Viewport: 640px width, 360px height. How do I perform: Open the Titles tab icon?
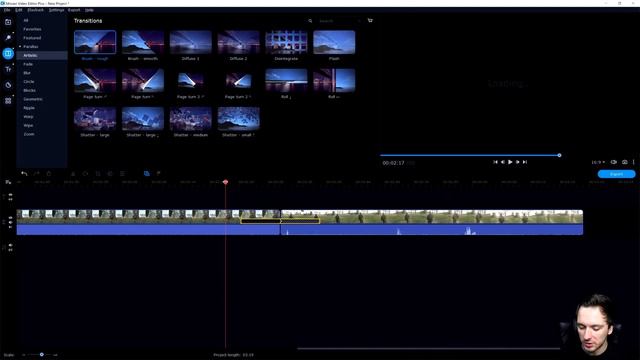(x=8, y=69)
